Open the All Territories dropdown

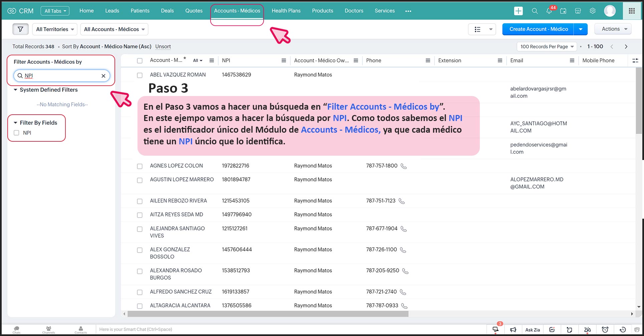(x=55, y=29)
